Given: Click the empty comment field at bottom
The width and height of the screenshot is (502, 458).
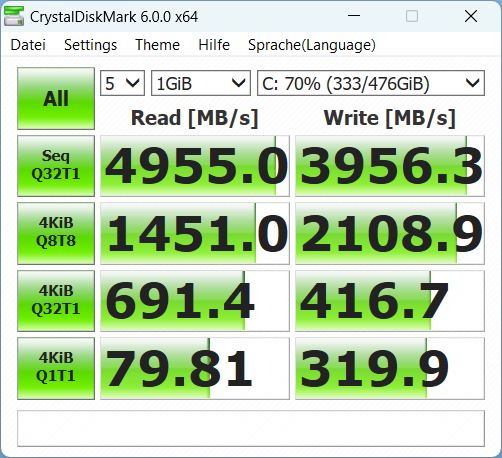Looking at the screenshot, I should pos(251,428).
